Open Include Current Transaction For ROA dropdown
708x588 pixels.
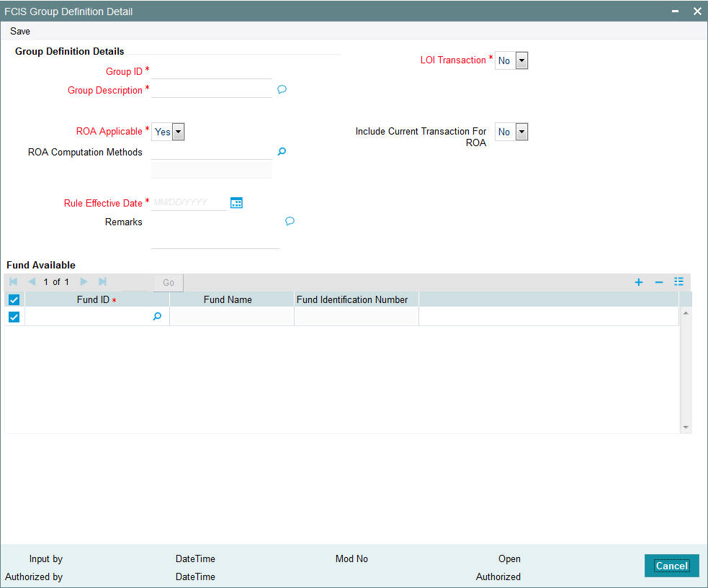point(521,132)
